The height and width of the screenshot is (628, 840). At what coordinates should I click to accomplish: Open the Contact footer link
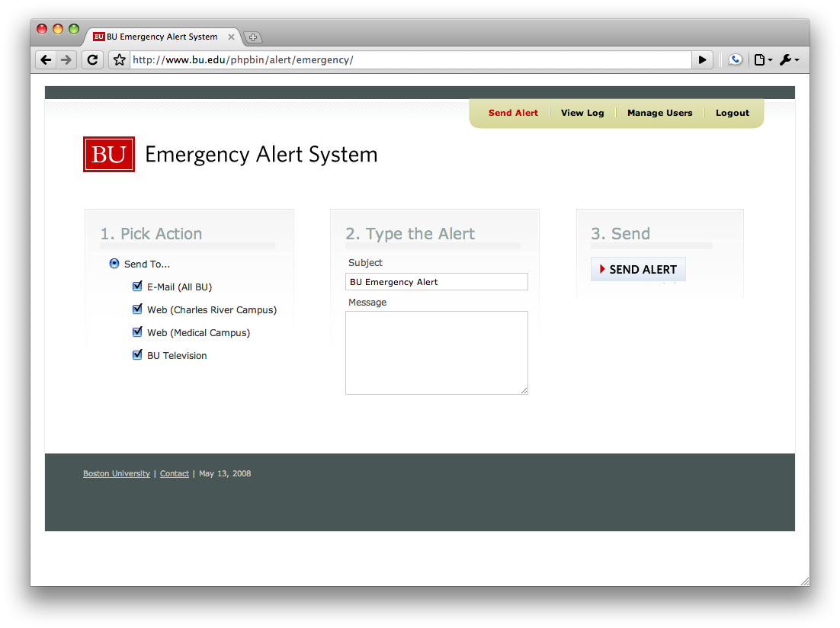[174, 474]
